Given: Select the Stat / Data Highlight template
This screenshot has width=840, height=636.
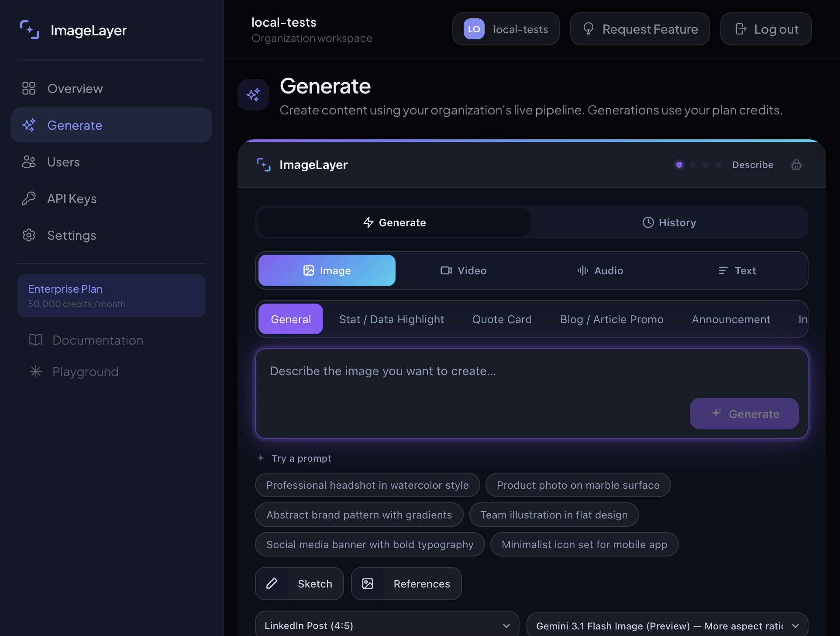Looking at the screenshot, I should (392, 319).
